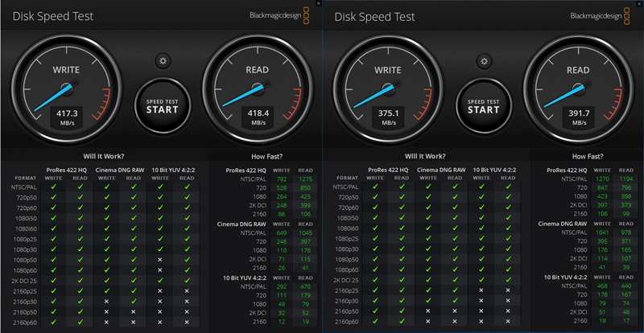This screenshot has height=333, width=644.
Task: Click ProRes 422 HQ NTSC/PAL write value 792
Action: (279, 179)
